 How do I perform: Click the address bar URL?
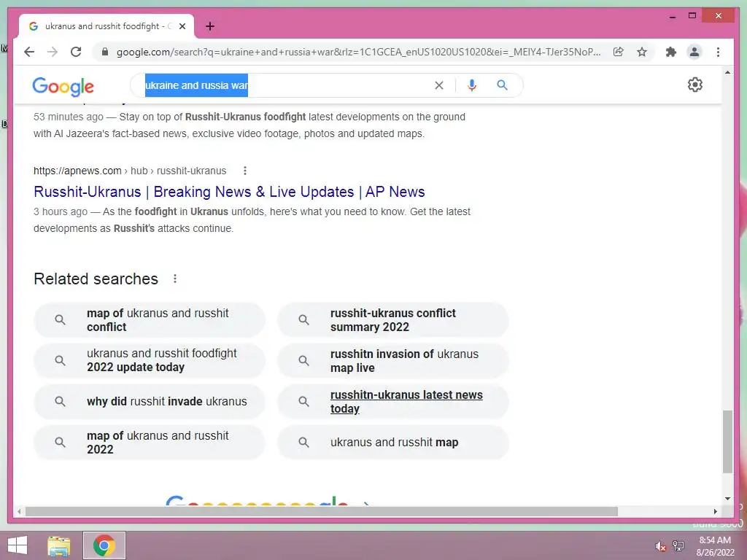click(358, 52)
